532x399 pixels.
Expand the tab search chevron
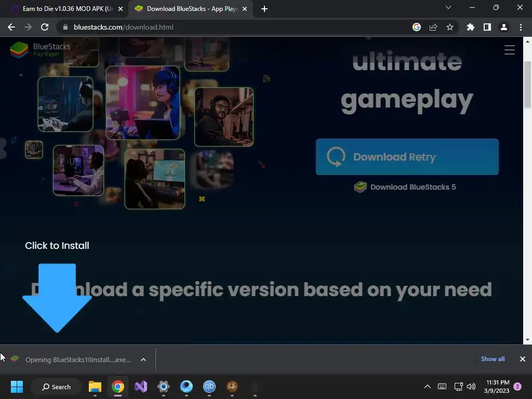point(448,7)
